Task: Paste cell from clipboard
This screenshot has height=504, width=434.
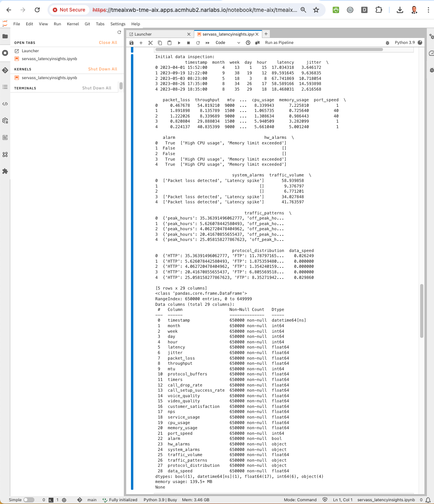Action: [x=169, y=43]
